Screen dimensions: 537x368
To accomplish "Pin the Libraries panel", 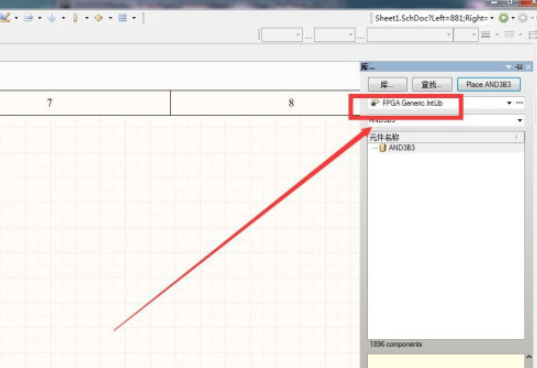I will (x=519, y=67).
